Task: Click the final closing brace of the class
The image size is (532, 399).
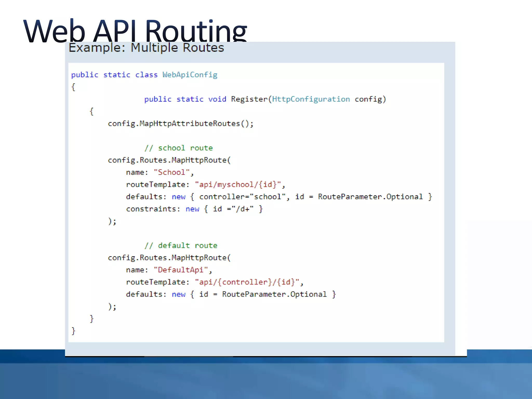Action: tap(74, 331)
